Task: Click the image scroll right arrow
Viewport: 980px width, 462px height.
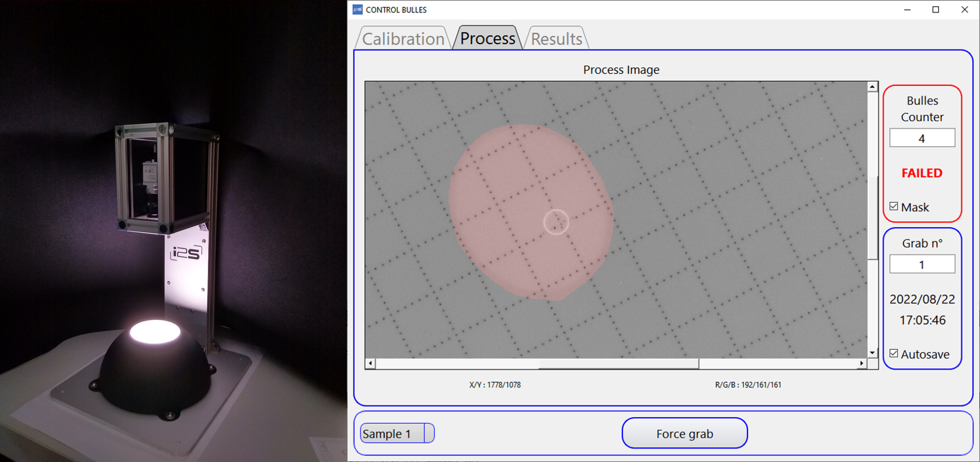Action: tap(862, 363)
